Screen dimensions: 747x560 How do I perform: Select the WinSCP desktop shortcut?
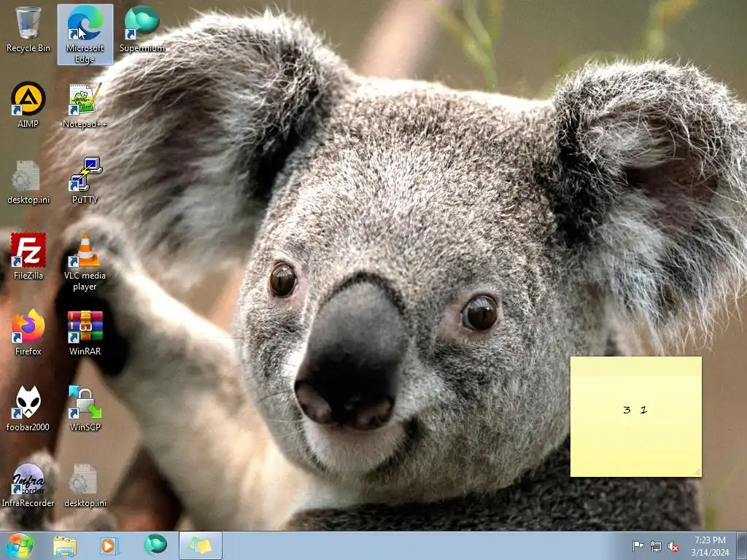tap(85, 408)
